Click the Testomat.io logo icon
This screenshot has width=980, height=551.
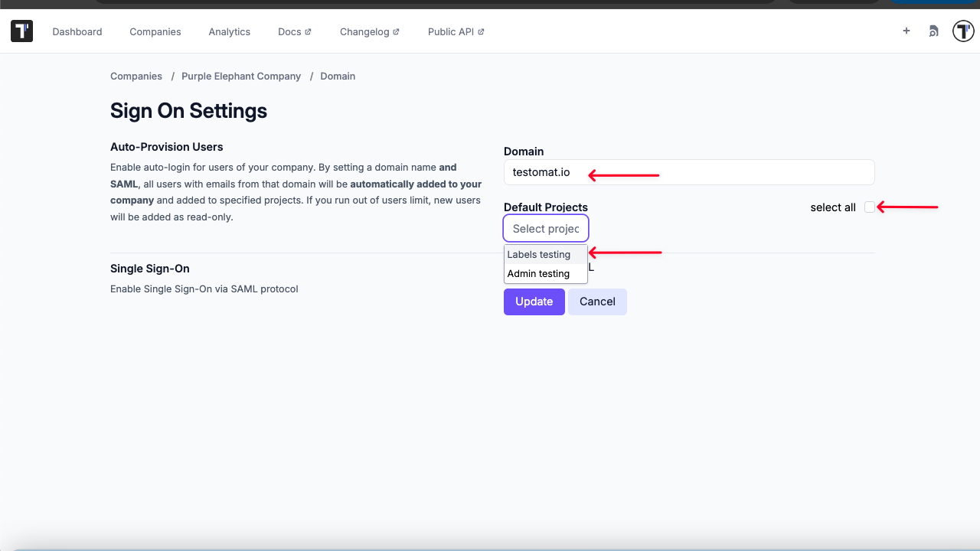[x=21, y=31]
